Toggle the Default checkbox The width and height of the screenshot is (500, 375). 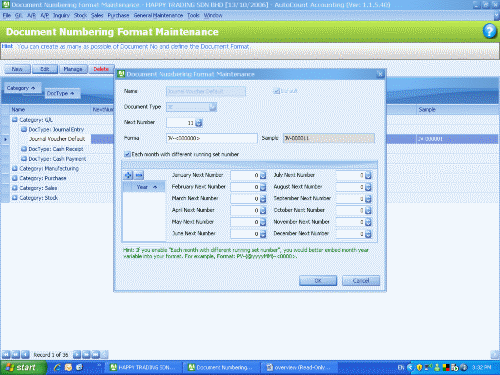click(276, 91)
